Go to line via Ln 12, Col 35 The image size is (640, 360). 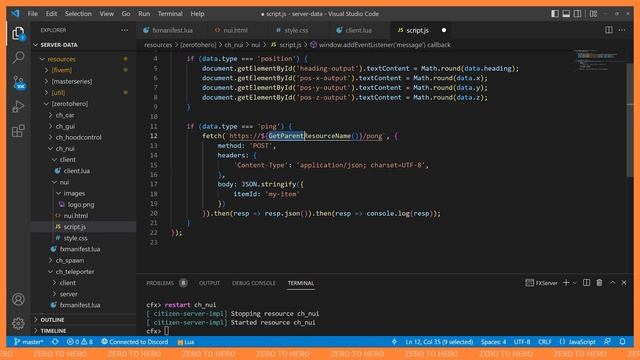439,342
